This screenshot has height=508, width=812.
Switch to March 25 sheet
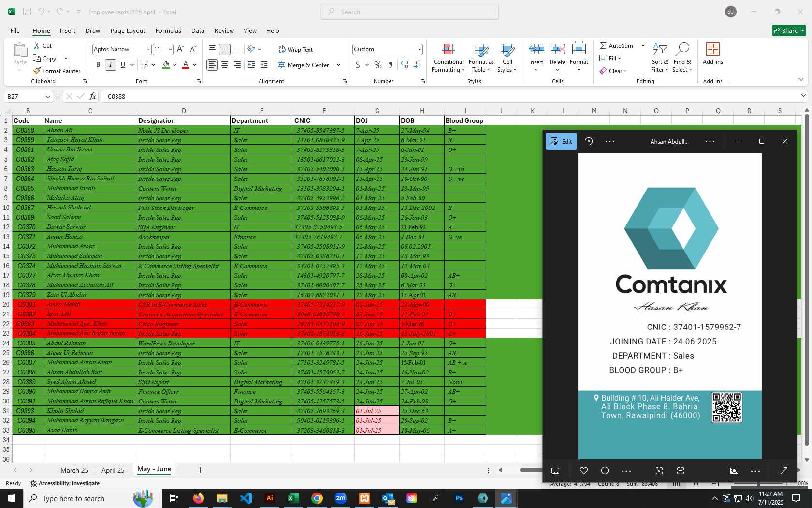point(74,470)
